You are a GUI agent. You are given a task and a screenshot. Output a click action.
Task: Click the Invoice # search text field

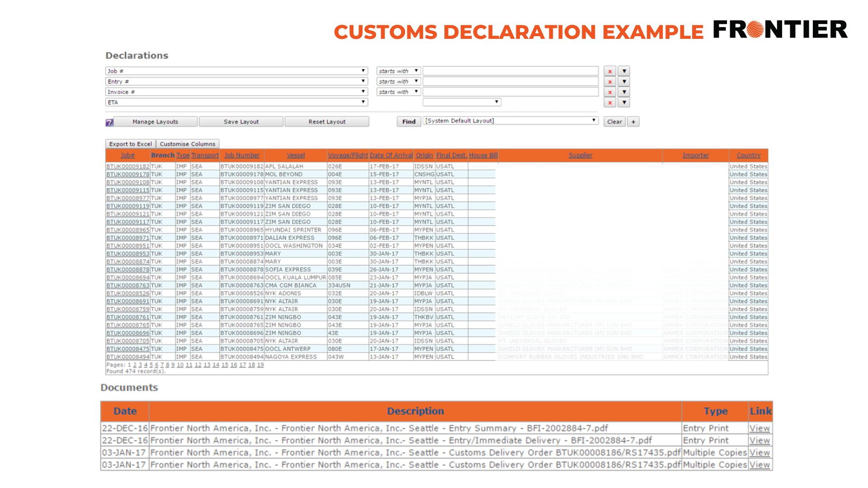click(510, 92)
